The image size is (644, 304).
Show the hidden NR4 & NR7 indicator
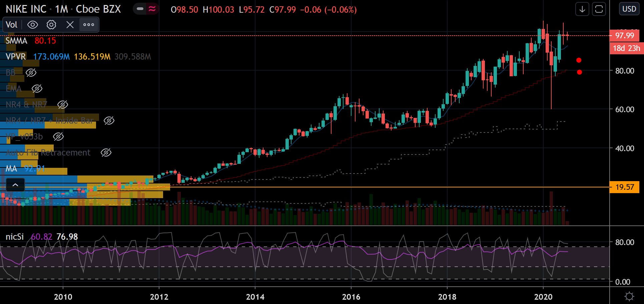tap(63, 105)
